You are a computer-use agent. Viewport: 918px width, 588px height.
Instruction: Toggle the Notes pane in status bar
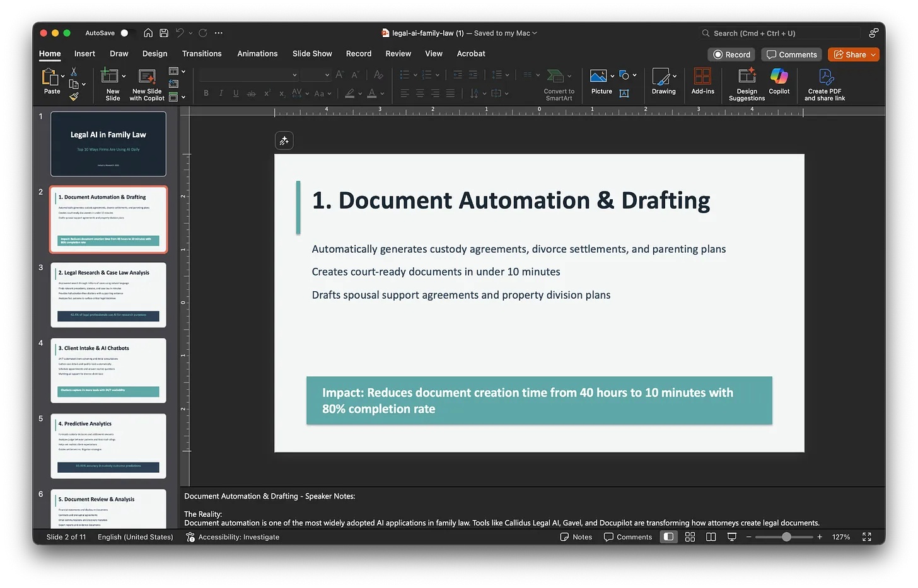[x=576, y=537]
